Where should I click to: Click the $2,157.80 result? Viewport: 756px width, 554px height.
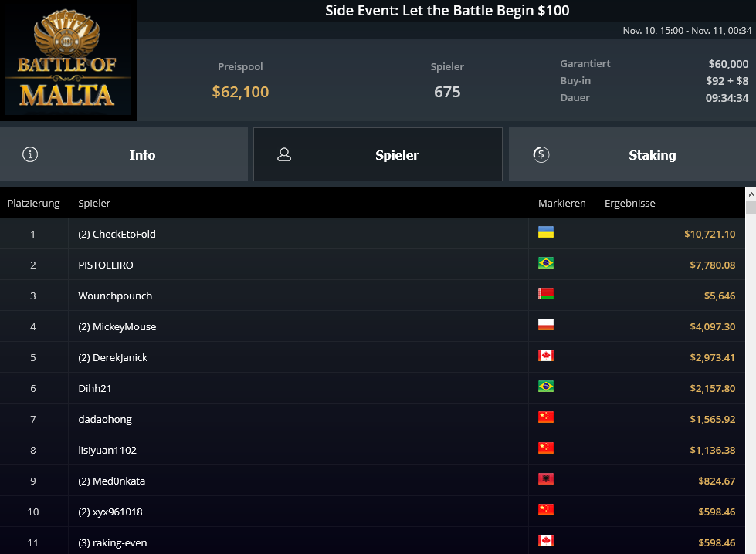point(713,388)
